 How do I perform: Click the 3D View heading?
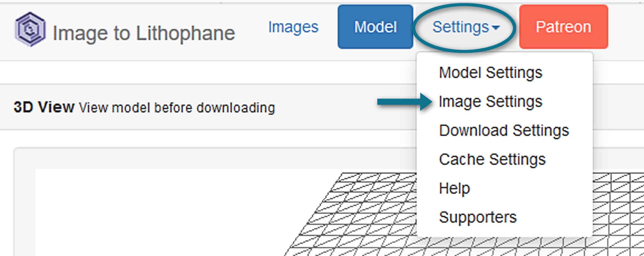[44, 107]
